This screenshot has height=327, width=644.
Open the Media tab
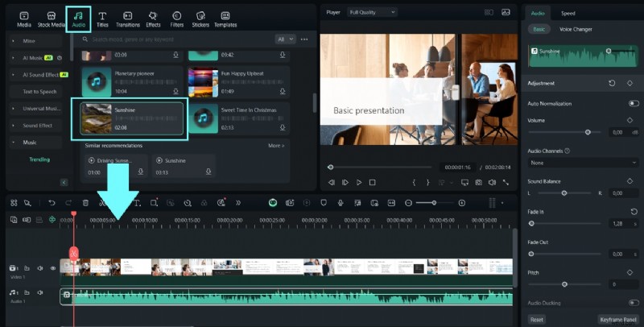tap(24, 19)
